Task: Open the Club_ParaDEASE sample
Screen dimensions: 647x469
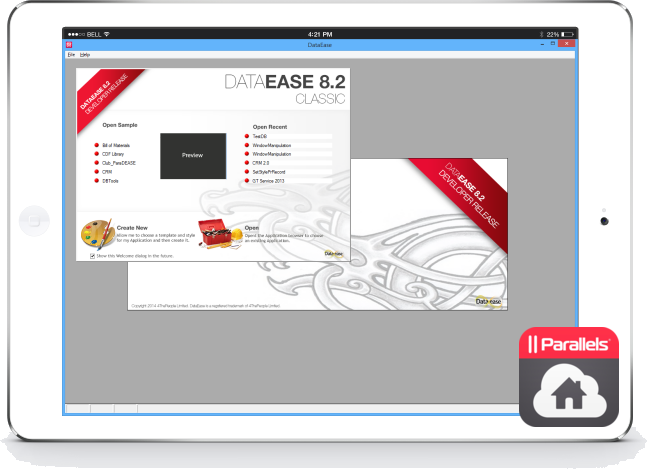Action: pos(119,163)
